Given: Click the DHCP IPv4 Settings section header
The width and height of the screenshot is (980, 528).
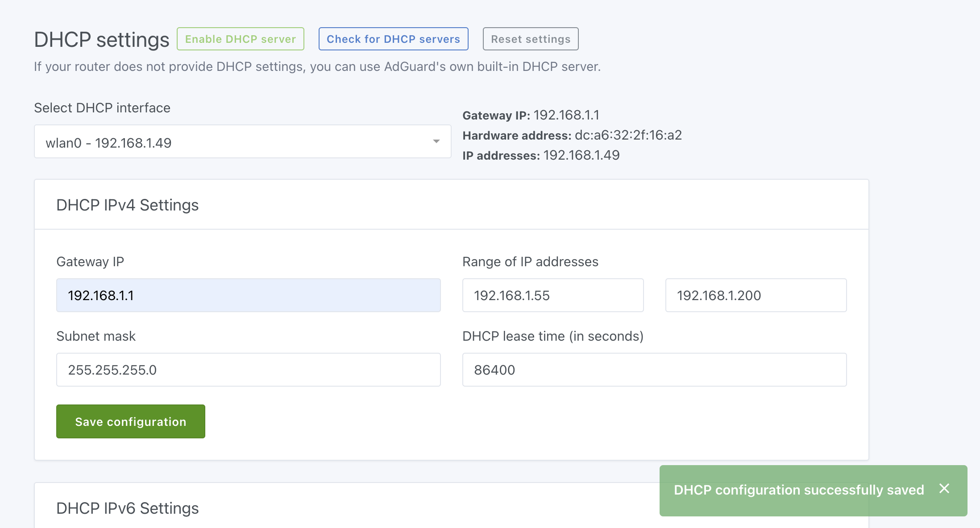Looking at the screenshot, I should [127, 205].
